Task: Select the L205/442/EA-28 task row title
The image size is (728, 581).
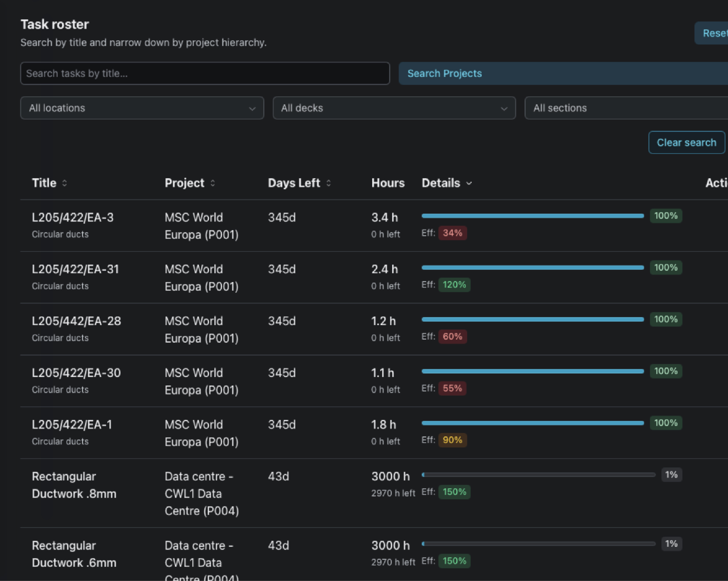Action: (76, 321)
